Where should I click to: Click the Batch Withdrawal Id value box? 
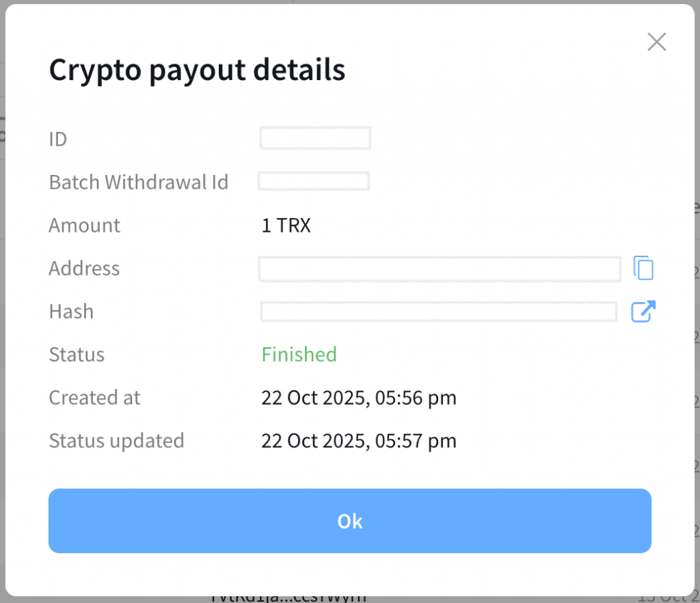click(314, 182)
